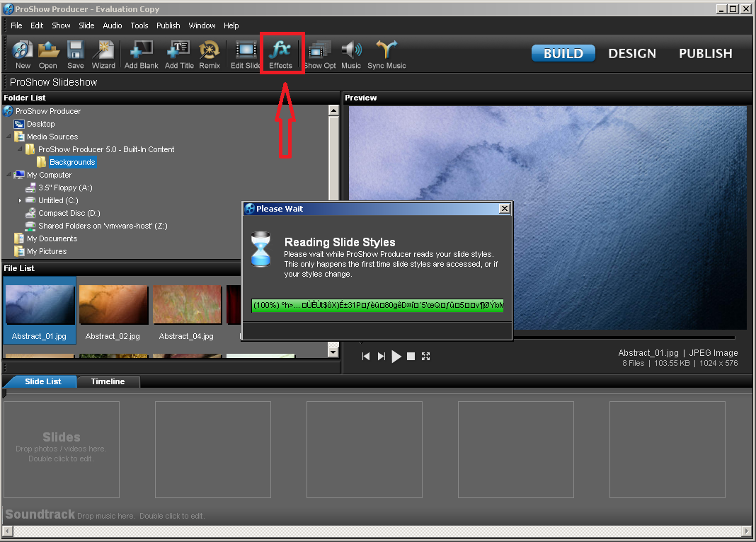Open the Publish menu

(168, 25)
